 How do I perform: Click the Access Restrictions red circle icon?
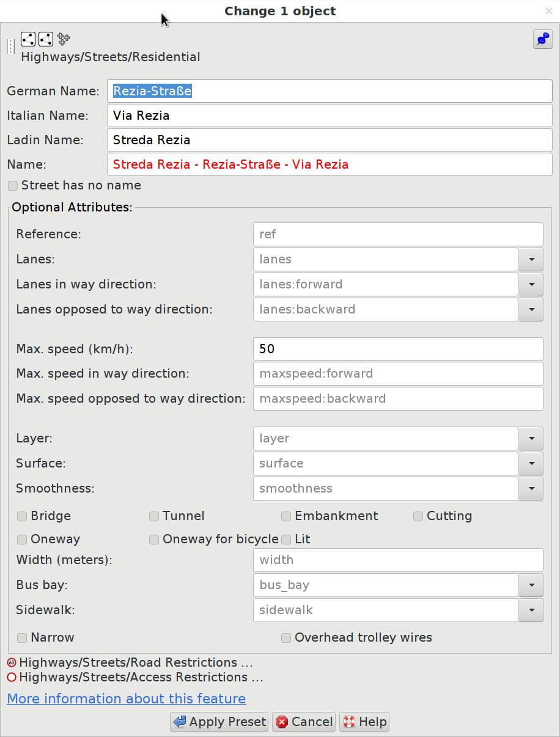12,677
